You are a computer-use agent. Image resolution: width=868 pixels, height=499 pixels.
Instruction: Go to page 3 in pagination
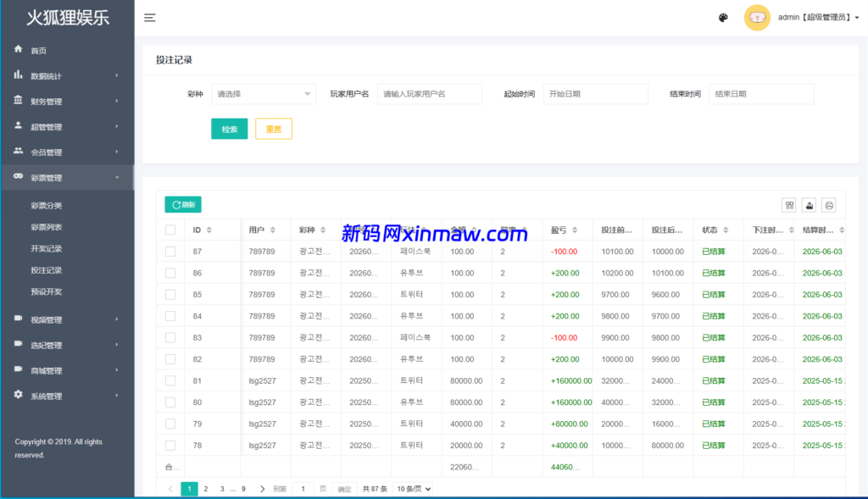coord(222,489)
